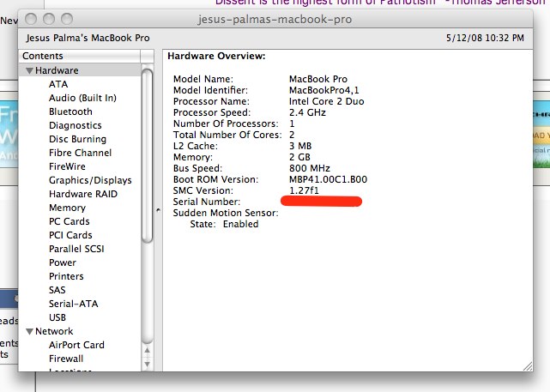Click the MacBookPro4,1 model identifier value

[x=323, y=90]
